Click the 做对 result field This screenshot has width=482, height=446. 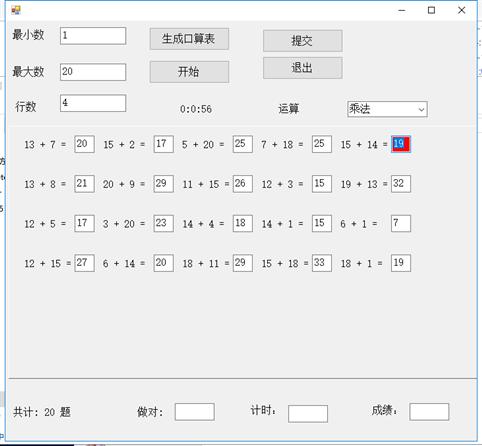(x=195, y=412)
